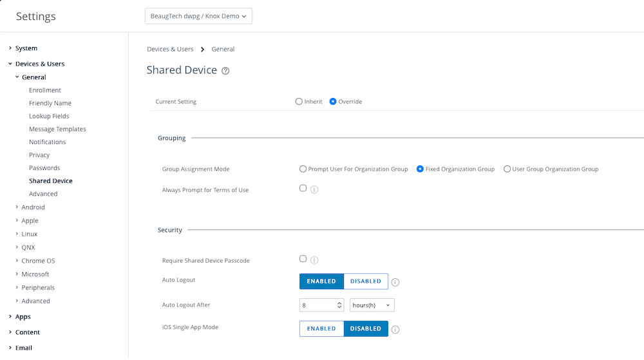Enable Always Prompt for Terms of Use checkbox
This screenshot has width=644, height=360.
(303, 189)
